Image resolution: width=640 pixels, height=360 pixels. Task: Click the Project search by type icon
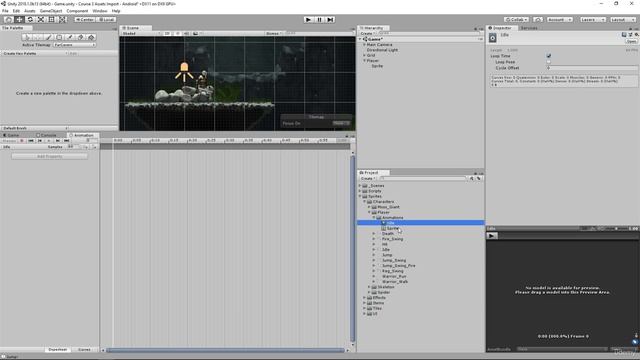tap(471, 178)
